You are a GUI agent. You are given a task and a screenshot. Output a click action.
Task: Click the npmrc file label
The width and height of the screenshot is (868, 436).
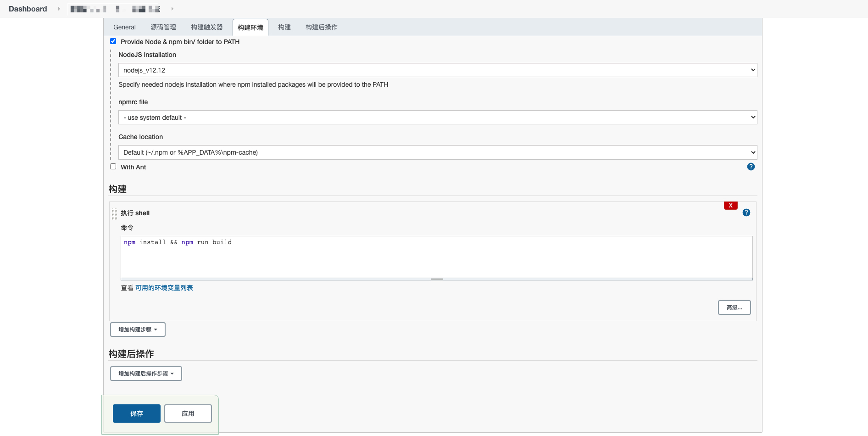133,102
